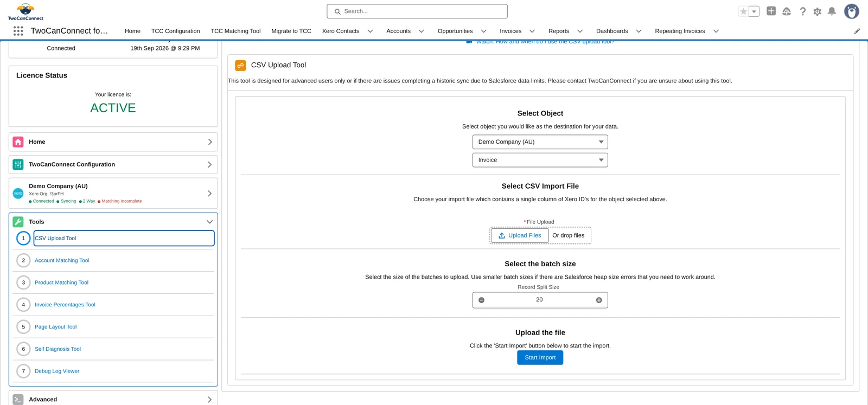Open the Notifications bell icon
The width and height of the screenshot is (868, 405).
point(832,11)
